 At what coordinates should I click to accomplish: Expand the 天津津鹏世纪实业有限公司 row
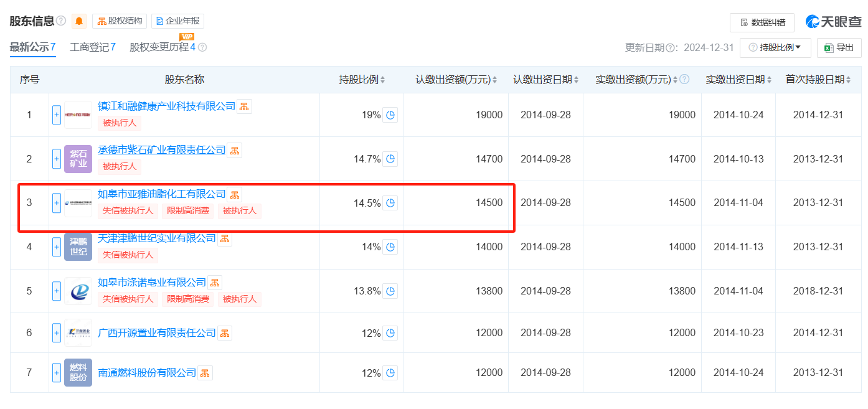(x=57, y=247)
